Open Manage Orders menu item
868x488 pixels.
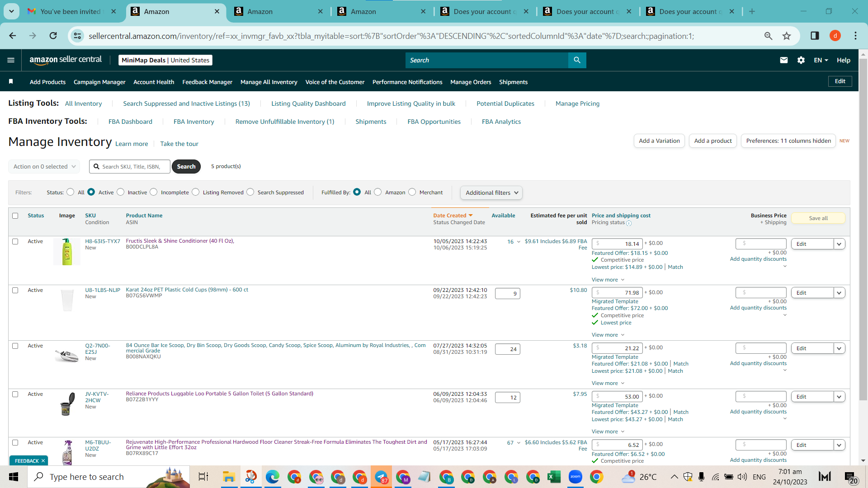(x=471, y=82)
